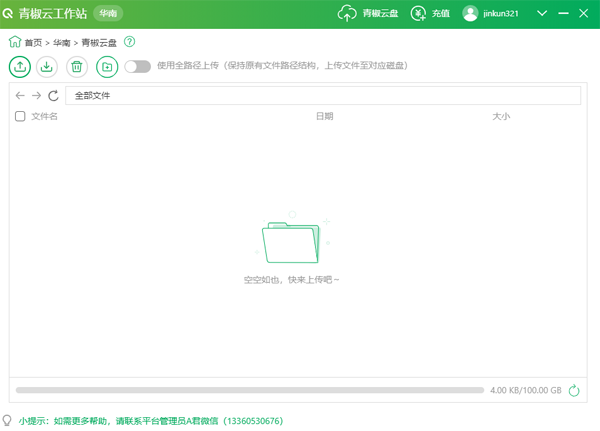Refresh storage usage at bottom right

[x=574, y=391]
